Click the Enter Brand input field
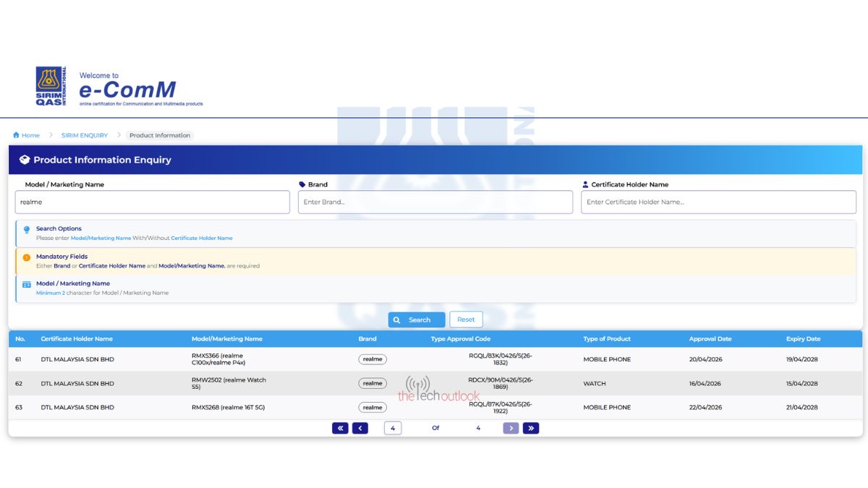Viewport: 868px width, 488px height. [435, 202]
